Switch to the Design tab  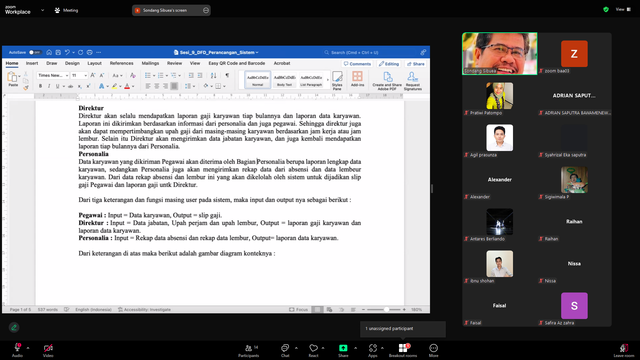pyautogui.click(x=72, y=64)
